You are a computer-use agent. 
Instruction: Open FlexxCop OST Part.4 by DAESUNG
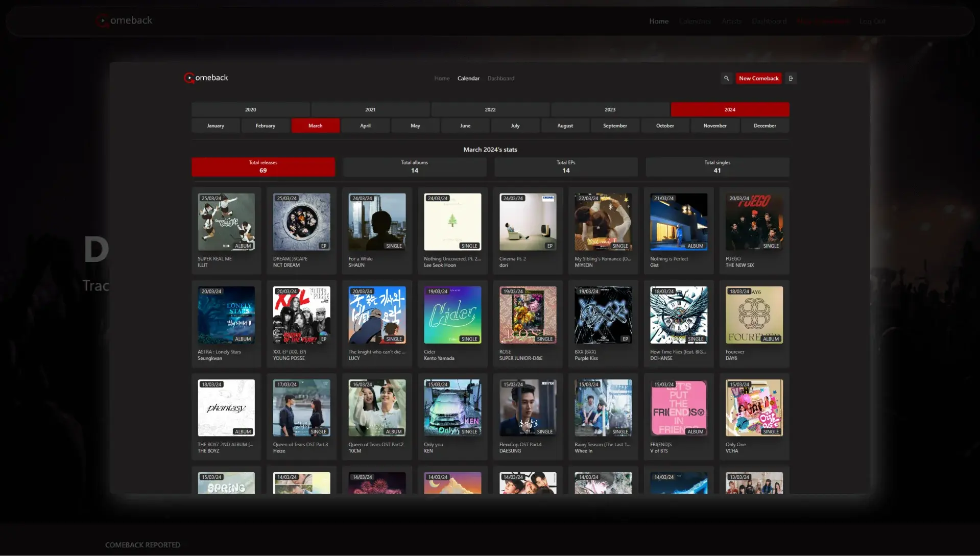528,407
